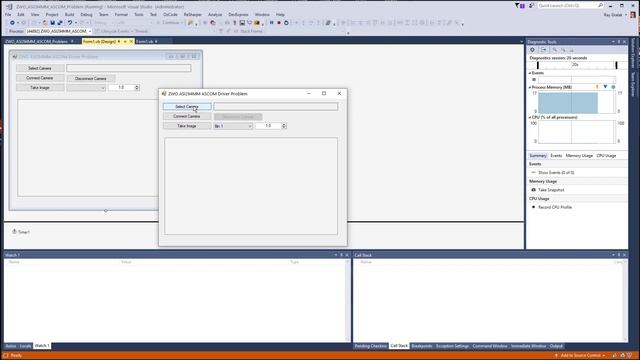640x360 pixels.
Task: Click the user account avatar icon
Action: pos(633,15)
